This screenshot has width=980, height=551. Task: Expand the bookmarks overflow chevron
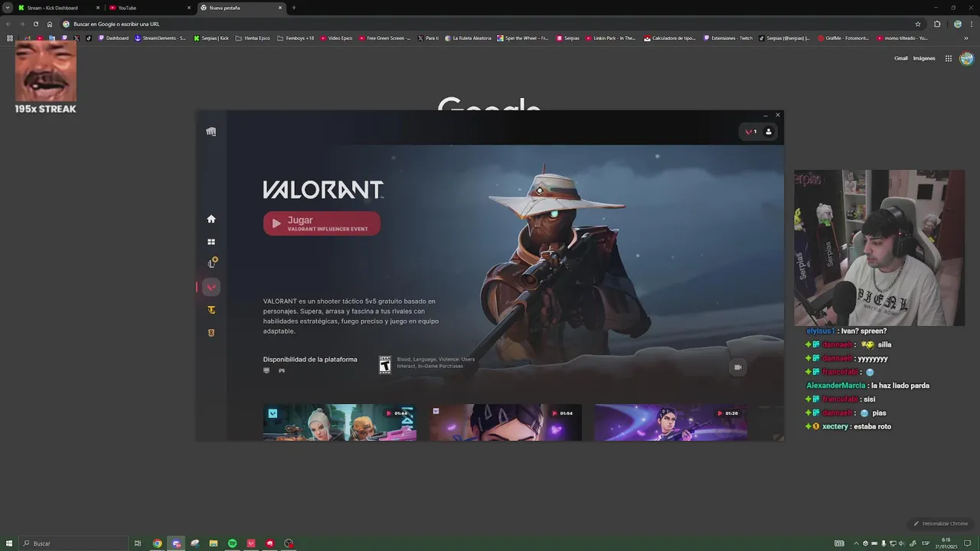(x=965, y=37)
